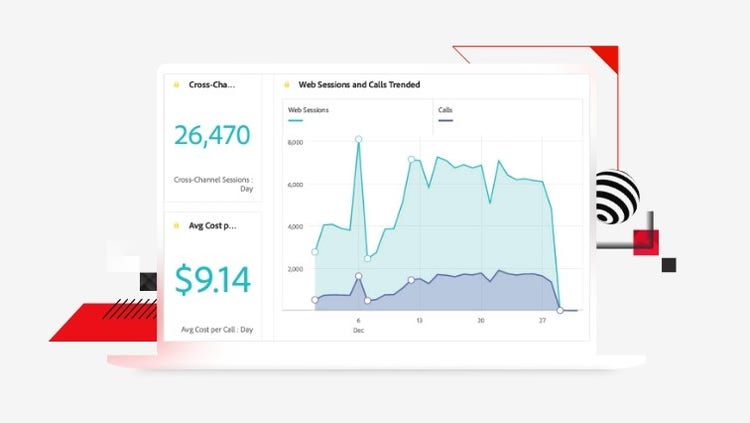Click yellow dot icon beside Avg Cost p… title
This screenshot has height=423, width=750.
coord(176,225)
